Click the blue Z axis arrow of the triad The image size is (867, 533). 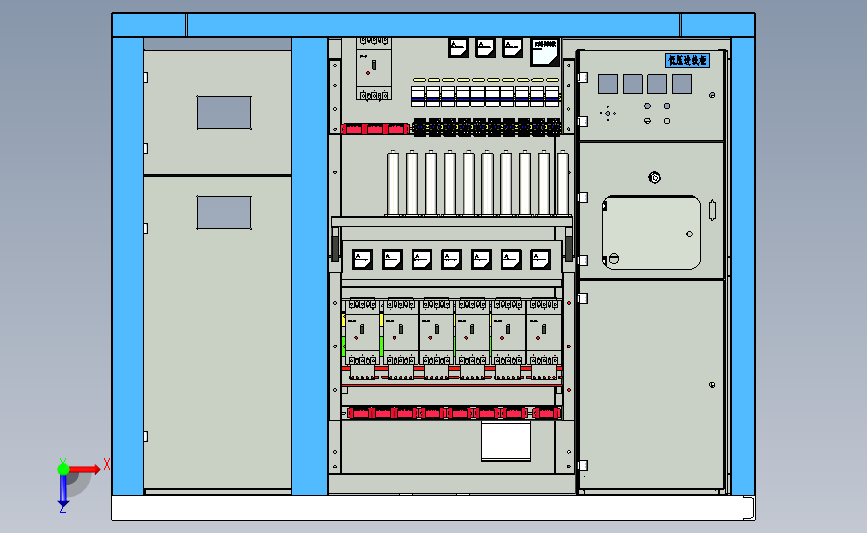coord(63,491)
